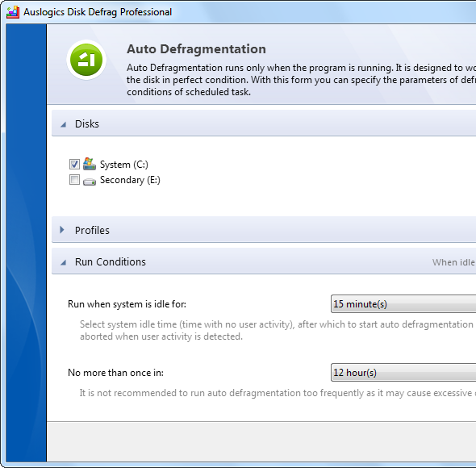476x468 pixels.
Task: Click the Disks section header label
Action: (x=87, y=124)
